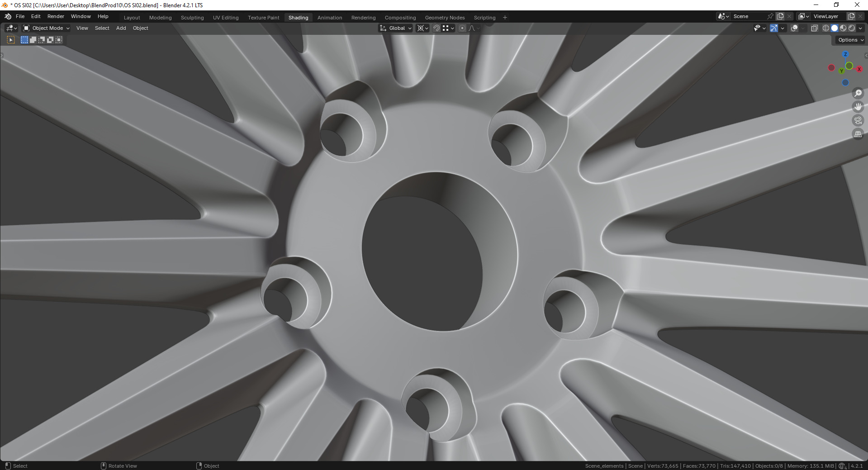Choose Extend selection mode icon

pyautogui.click(x=33, y=40)
